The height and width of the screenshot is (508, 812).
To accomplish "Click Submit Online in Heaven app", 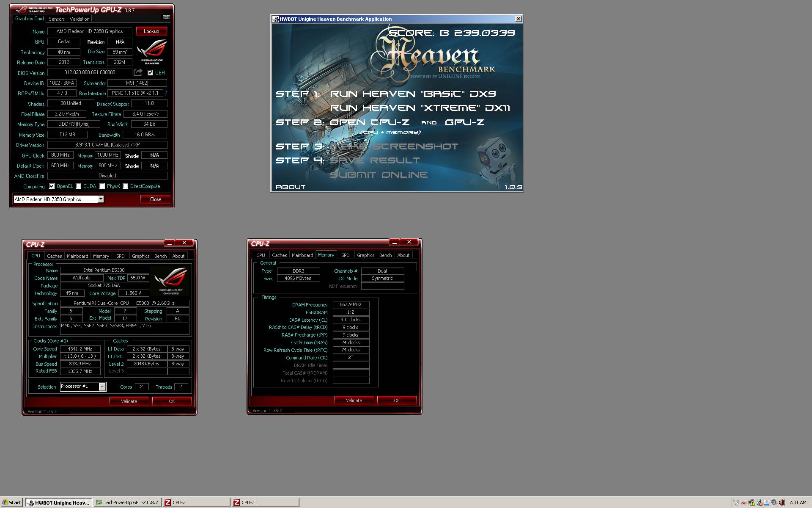I will click(379, 175).
